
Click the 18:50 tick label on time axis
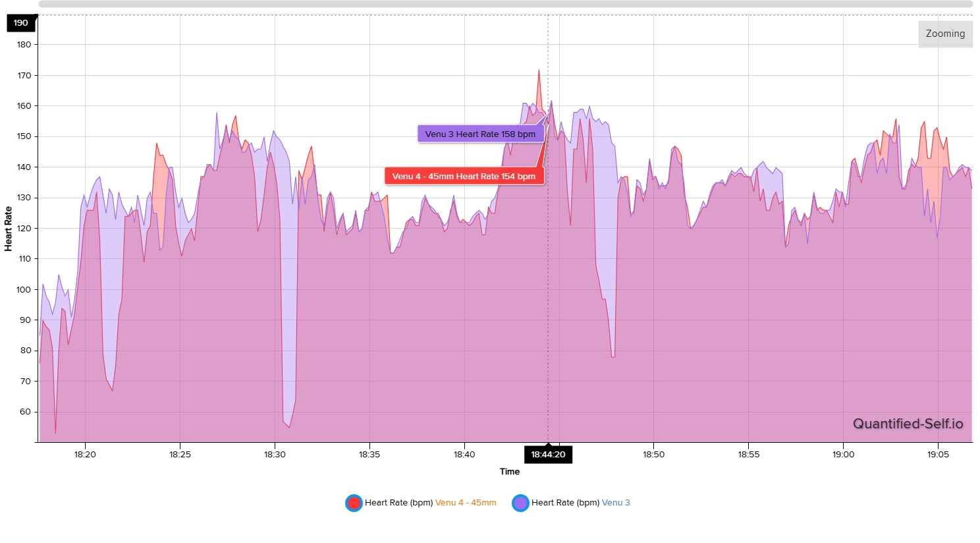tap(653, 455)
